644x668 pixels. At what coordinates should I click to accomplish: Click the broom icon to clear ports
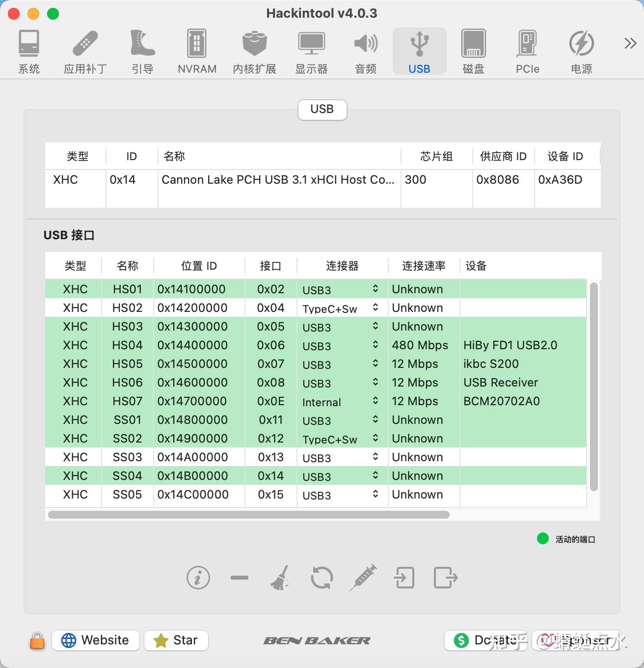point(280,578)
